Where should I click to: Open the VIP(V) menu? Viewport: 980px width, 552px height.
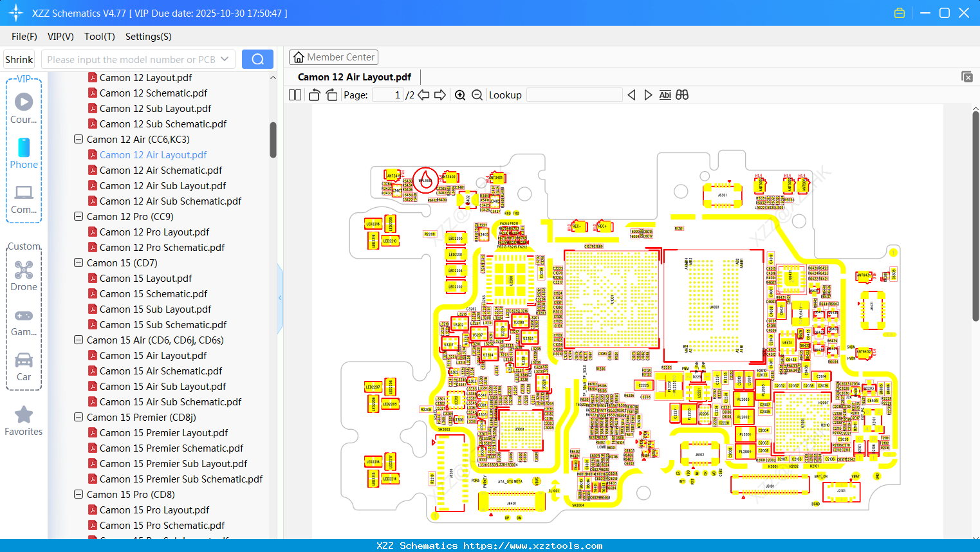tap(60, 37)
